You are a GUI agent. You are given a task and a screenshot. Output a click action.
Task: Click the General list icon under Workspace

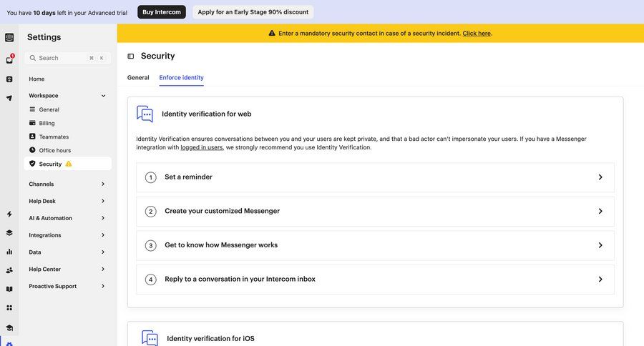point(32,109)
